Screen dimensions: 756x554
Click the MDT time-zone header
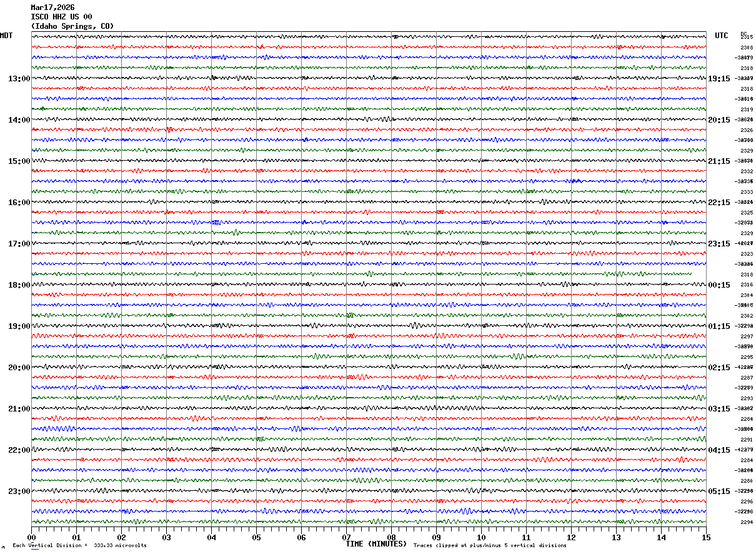tap(6, 36)
